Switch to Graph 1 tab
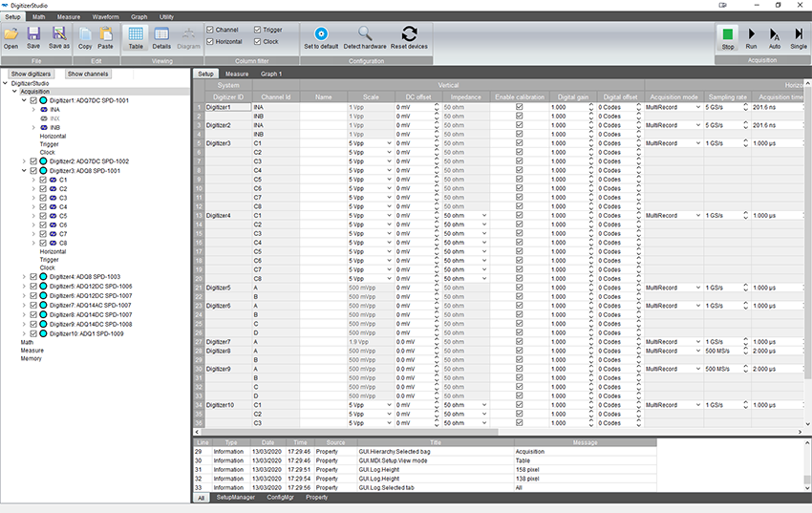This screenshot has width=812, height=513. [271, 74]
